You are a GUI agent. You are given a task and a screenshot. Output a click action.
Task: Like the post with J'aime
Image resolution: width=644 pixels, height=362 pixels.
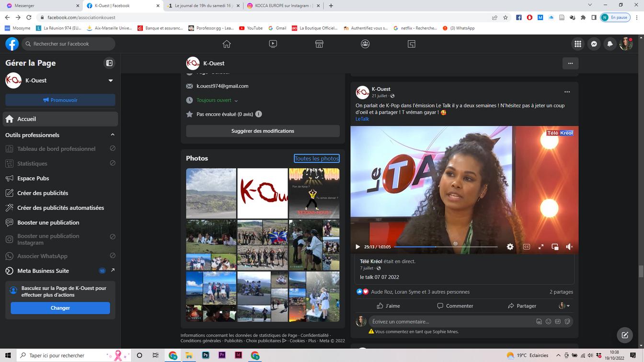[388, 306]
